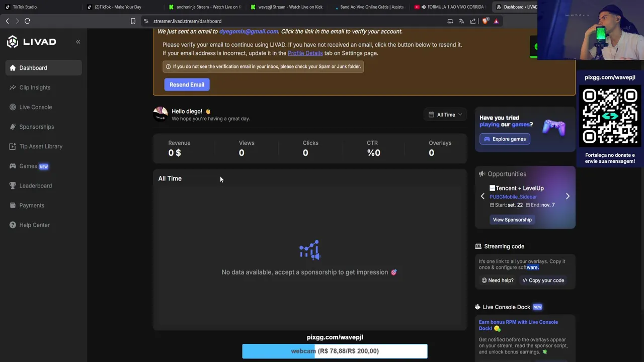The width and height of the screenshot is (644, 362).
Task: Click View Sponsorship button
Action: pyautogui.click(x=512, y=220)
